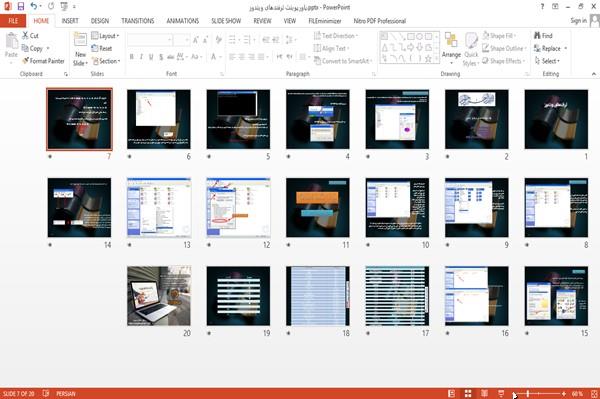Expand the Layout dropdown

point(105,36)
